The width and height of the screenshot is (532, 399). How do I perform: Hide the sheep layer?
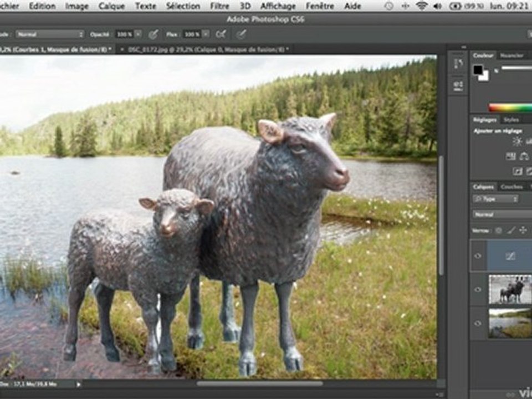478,289
